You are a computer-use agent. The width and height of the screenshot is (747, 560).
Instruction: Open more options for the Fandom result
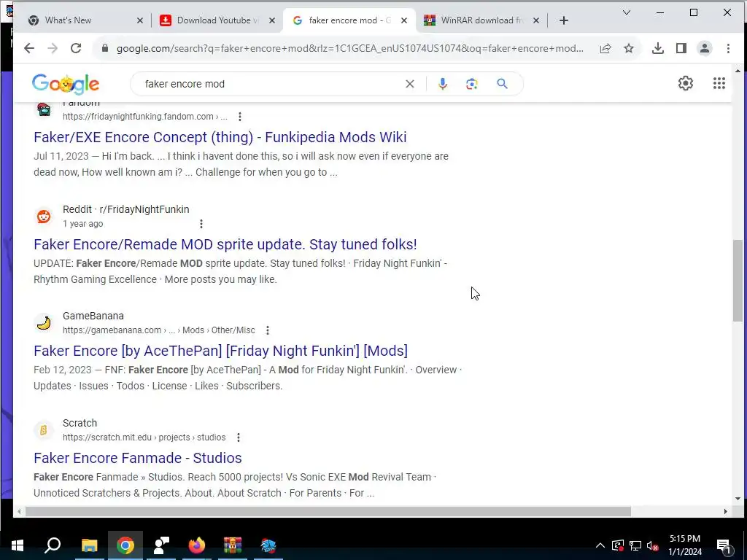click(239, 116)
